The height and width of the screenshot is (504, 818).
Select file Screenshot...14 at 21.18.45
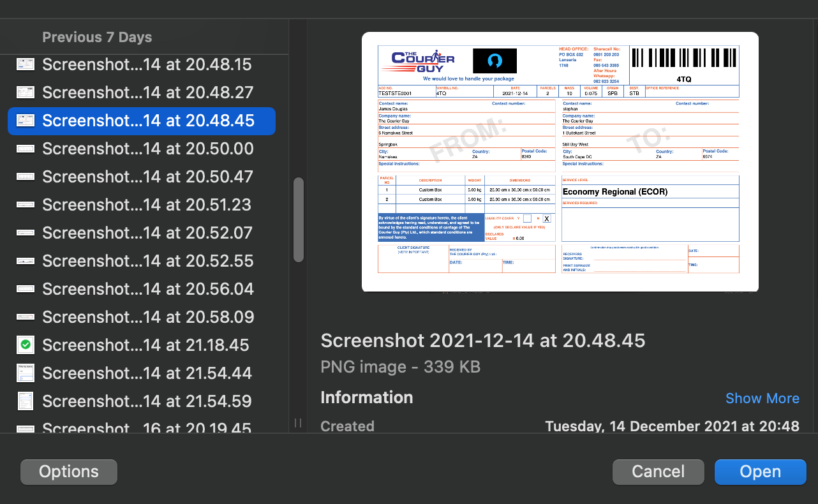141,345
